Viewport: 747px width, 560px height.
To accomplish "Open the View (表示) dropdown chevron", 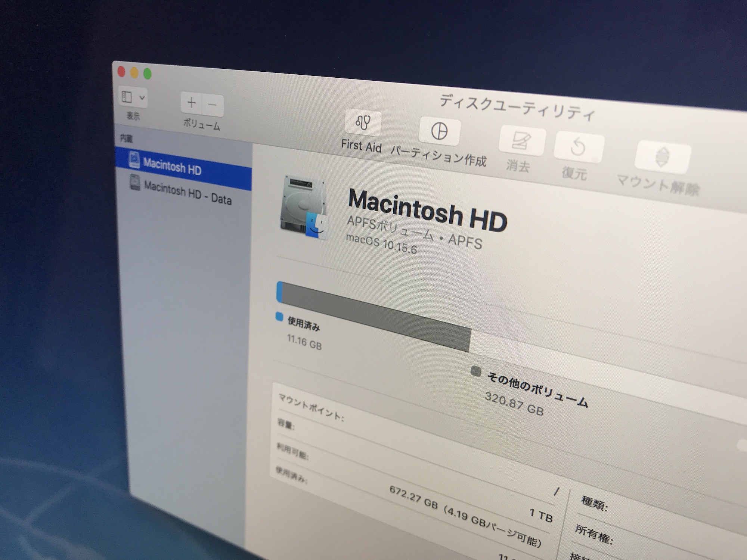I will click(142, 98).
